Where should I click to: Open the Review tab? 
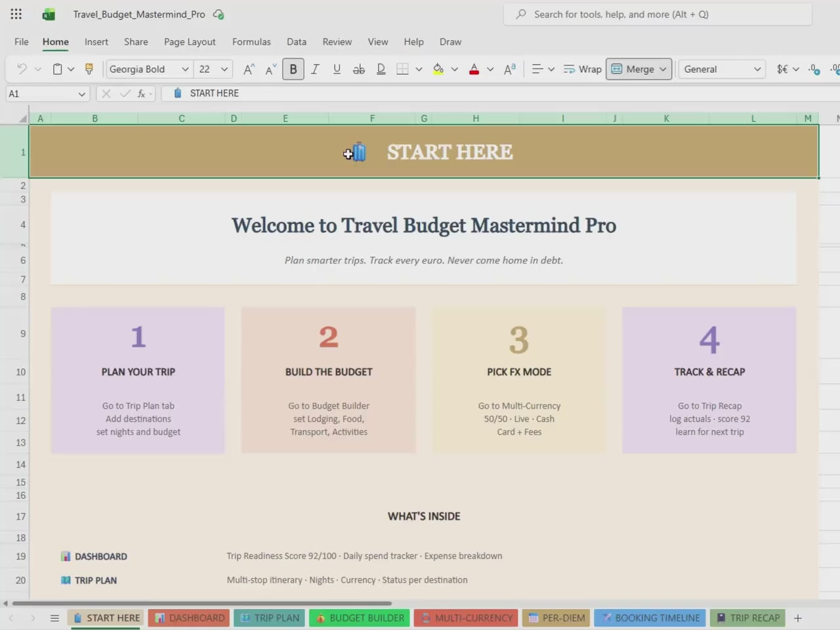click(337, 41)
